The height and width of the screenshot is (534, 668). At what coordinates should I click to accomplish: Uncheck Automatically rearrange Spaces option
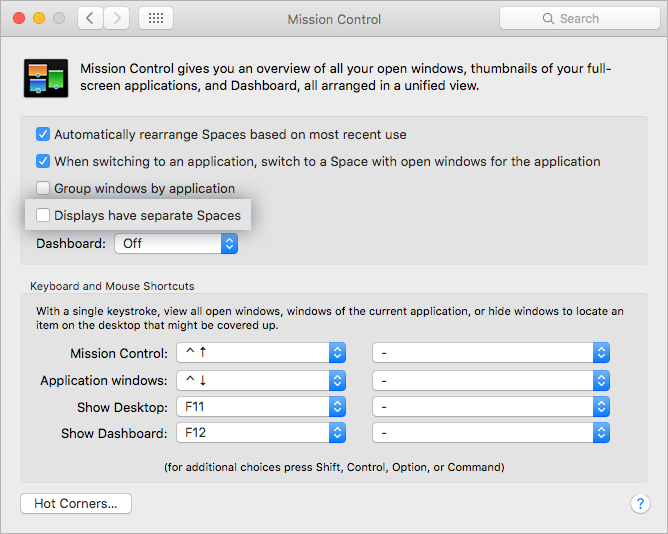coord(43,134)
